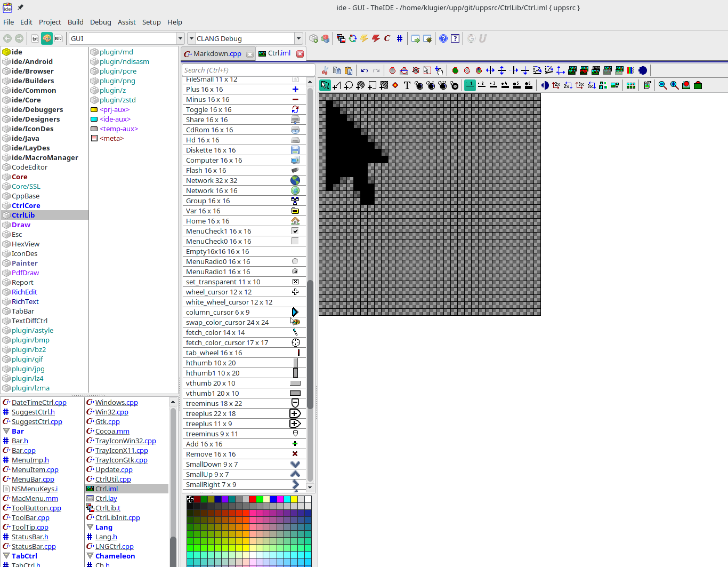Switch to the txt text editing mode
The width and height of the screenshot is (728, 567).
[35, 38]
